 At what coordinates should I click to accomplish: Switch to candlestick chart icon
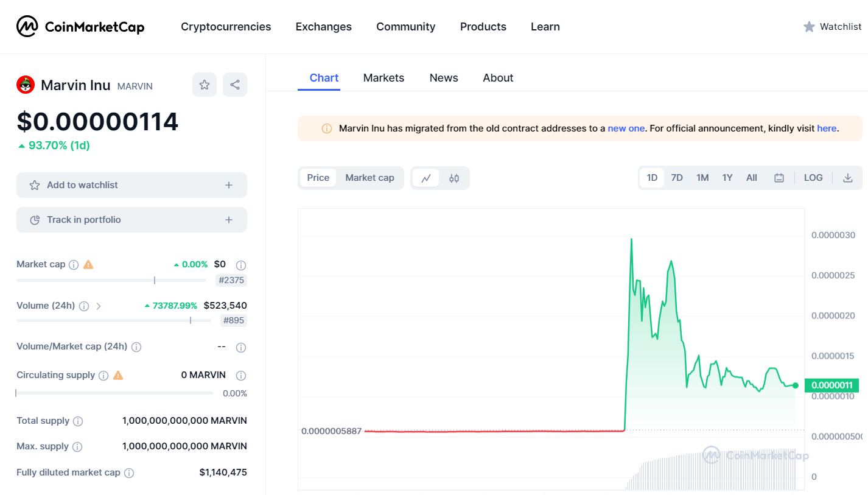pos(454,178)
